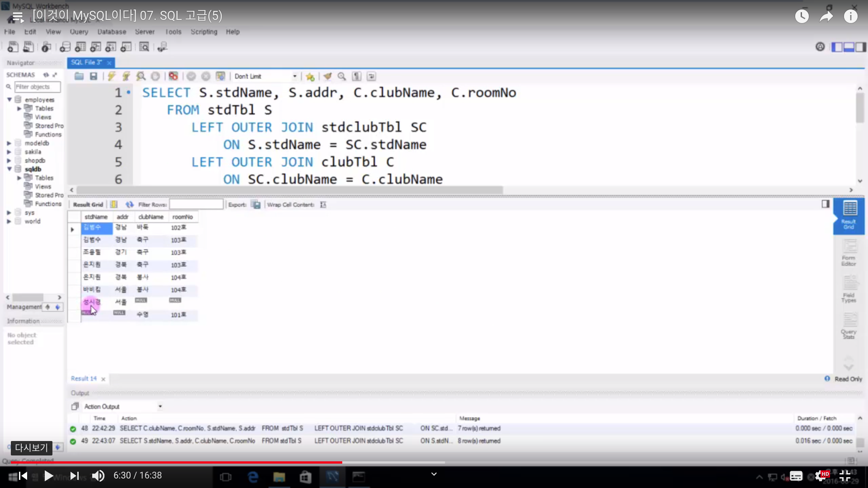
Task: Save script with floppy disk icon
Action: click(94, 76)
